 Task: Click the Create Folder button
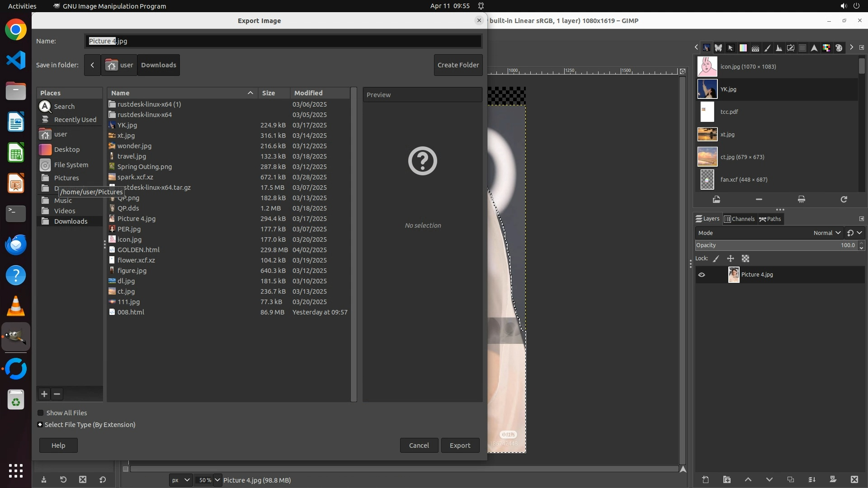pyautogui.click(x=458, y=65)
